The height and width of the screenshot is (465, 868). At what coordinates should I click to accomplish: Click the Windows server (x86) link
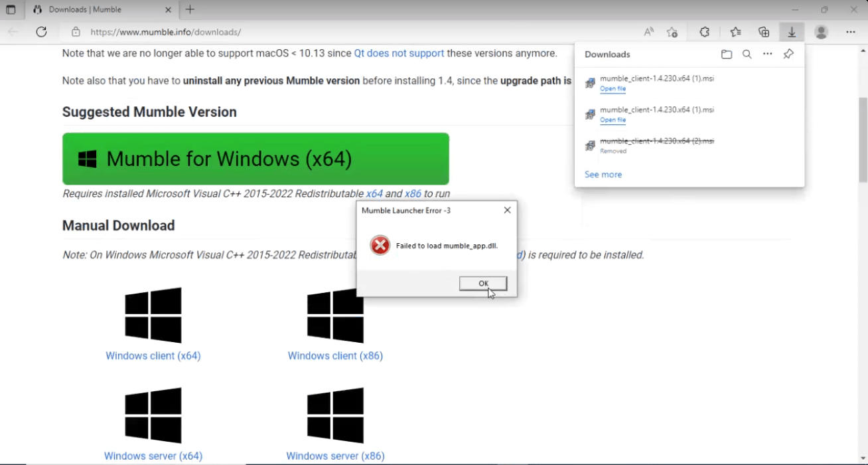(x=335, y=456)
